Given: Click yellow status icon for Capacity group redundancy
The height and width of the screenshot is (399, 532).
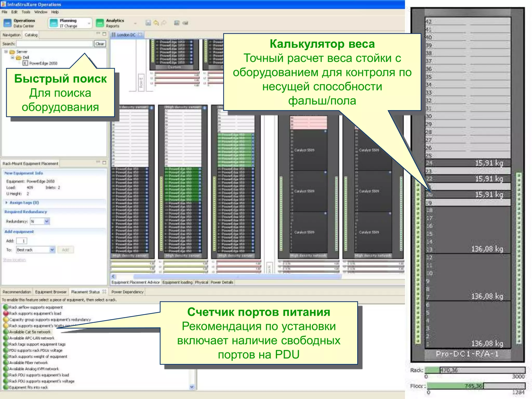Looking at the screenshot, I should (x=6, y=320).
